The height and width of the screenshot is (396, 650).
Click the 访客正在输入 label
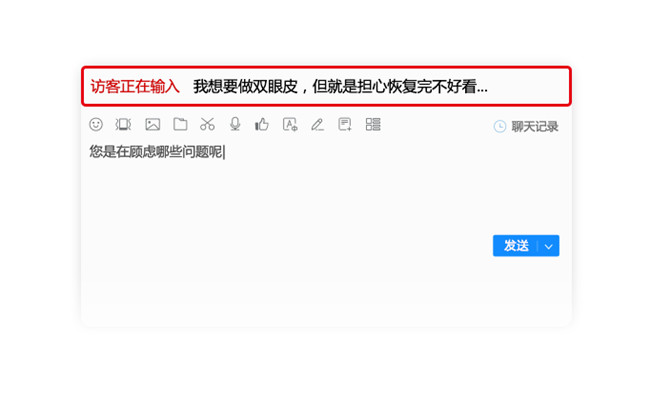pos(135,87)
